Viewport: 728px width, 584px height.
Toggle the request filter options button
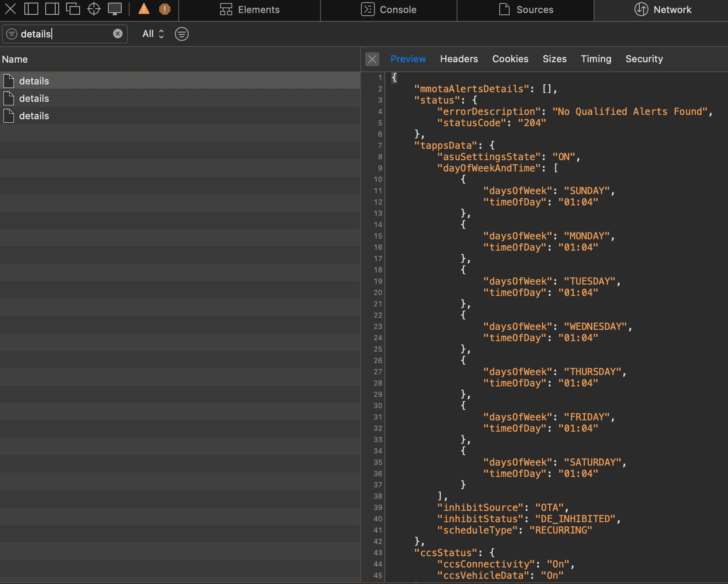182,34
